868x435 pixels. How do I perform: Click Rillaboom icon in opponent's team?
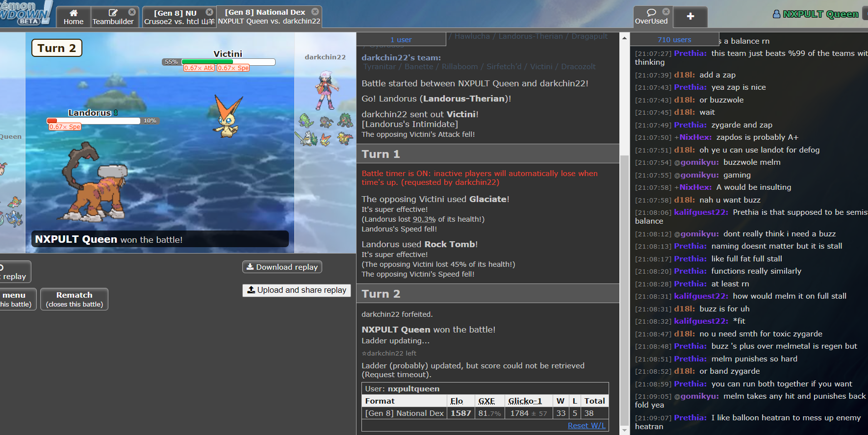coord(345,120)
